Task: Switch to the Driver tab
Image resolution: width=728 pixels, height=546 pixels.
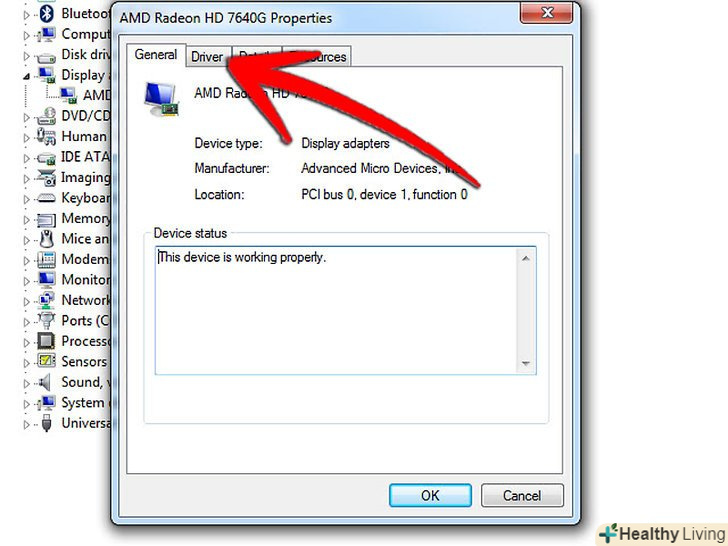Action: click(x=207, y=57)
